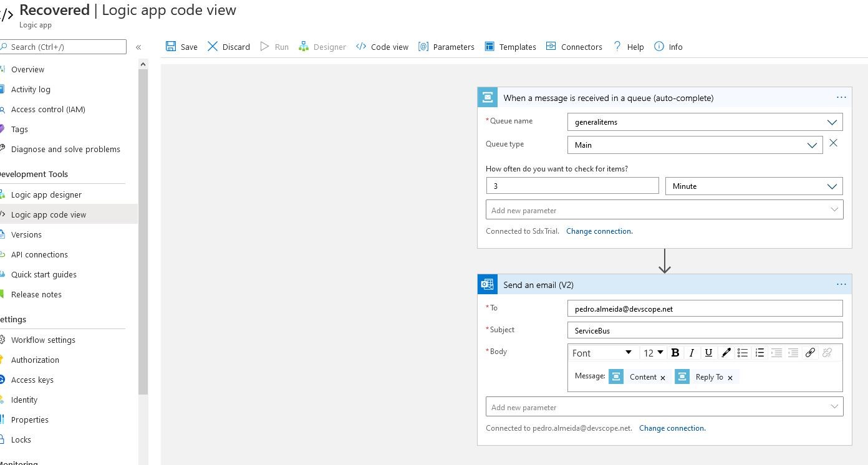Select API connections in sidebar
The height and width of the screenshot is (465, 868).
[x=39, y=254]
